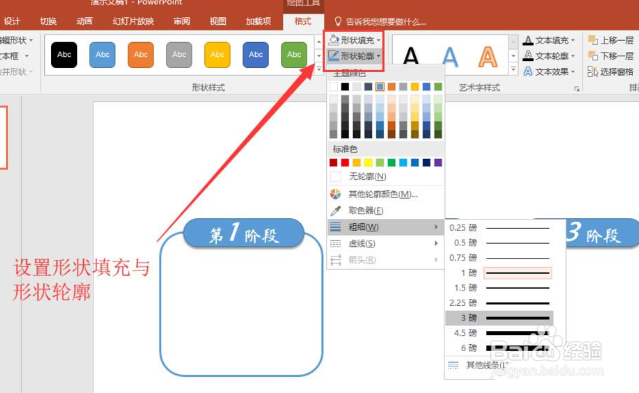
Task: Open the 格式 drawing tools tab
Action: point(303,21)
